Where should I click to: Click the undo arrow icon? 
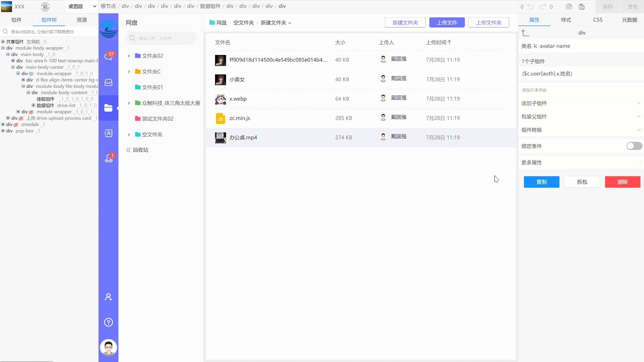(x=530, y=7)
